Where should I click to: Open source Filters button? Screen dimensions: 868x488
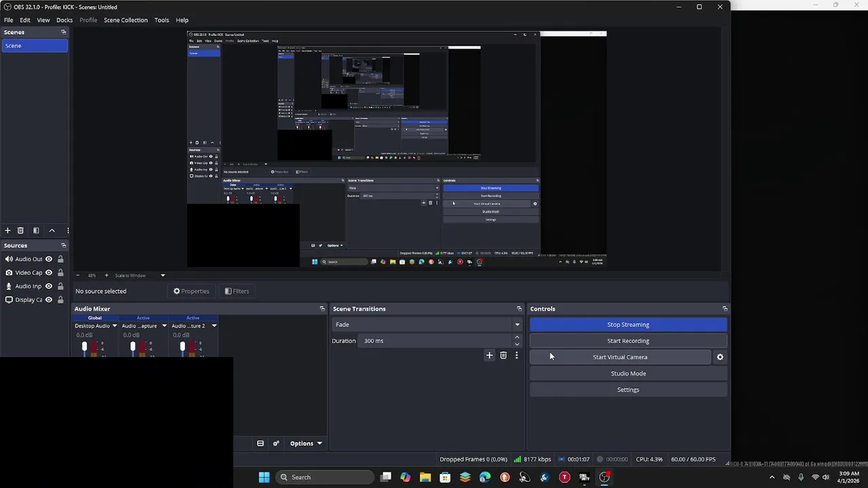pos(237,291)
